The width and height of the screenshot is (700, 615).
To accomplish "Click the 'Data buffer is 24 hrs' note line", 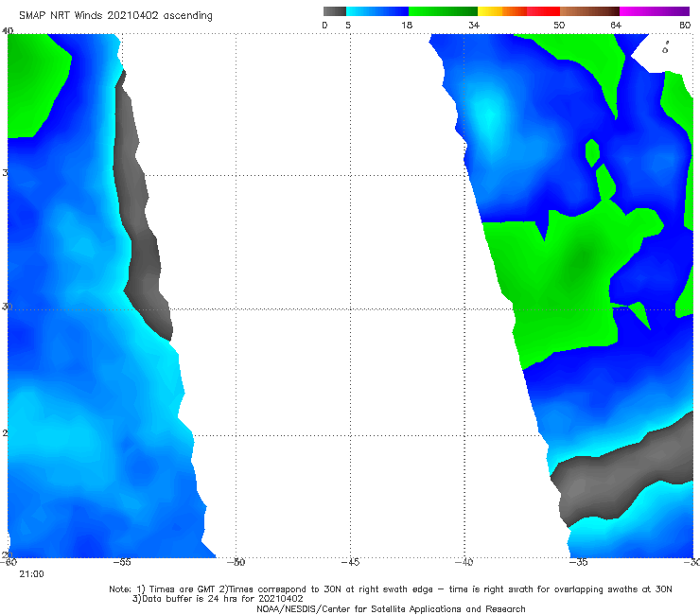I will [x=218, y=599].
